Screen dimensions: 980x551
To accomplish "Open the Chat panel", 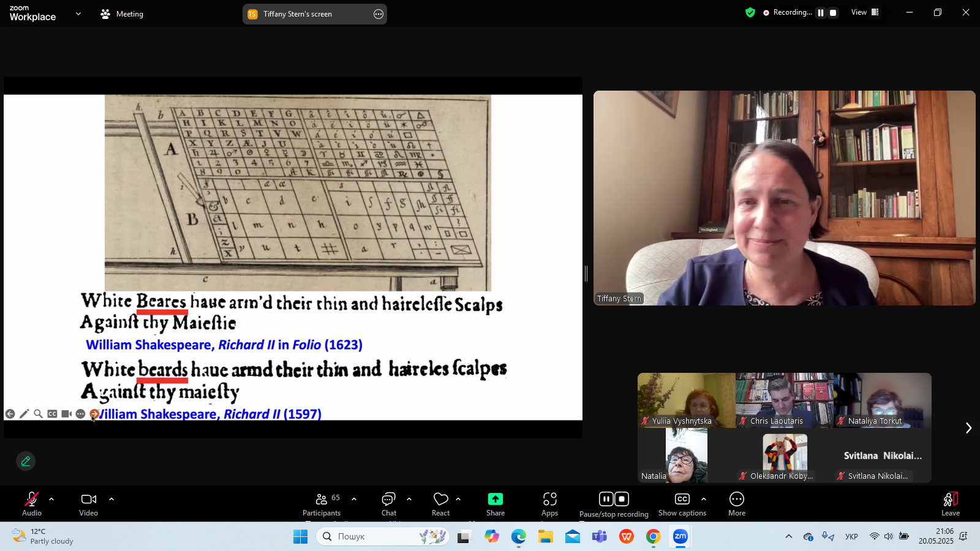I will coord(389,504).
